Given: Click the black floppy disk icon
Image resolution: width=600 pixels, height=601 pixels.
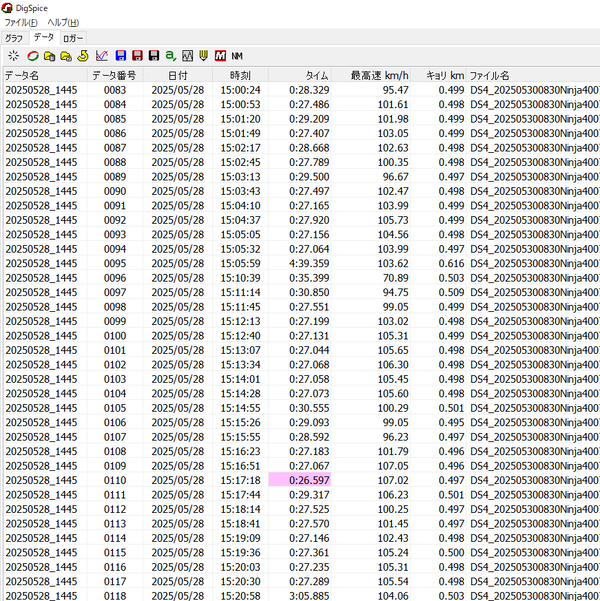Looking at the screenshot, I should point(154,56).
